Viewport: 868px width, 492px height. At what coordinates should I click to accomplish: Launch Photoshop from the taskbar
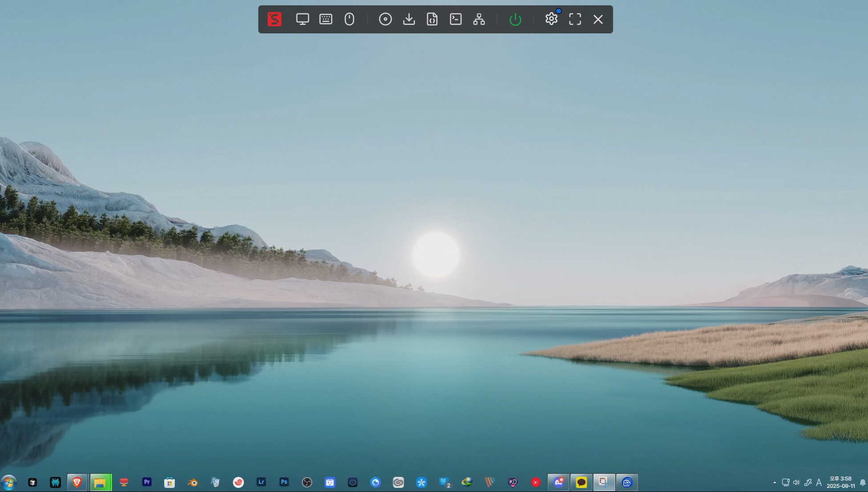click(x=284, y=482)
